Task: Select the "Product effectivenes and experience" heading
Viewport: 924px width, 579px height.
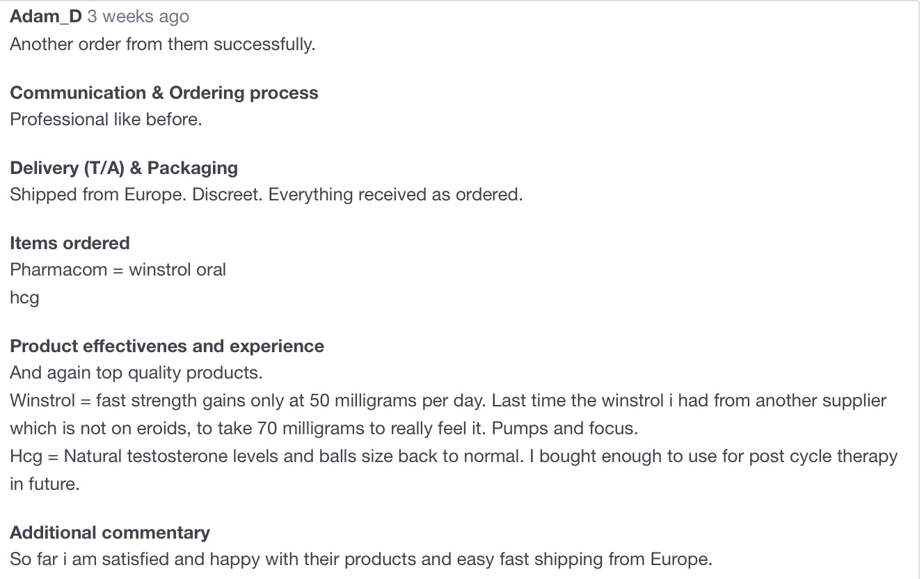Action: tap(167, 347)
